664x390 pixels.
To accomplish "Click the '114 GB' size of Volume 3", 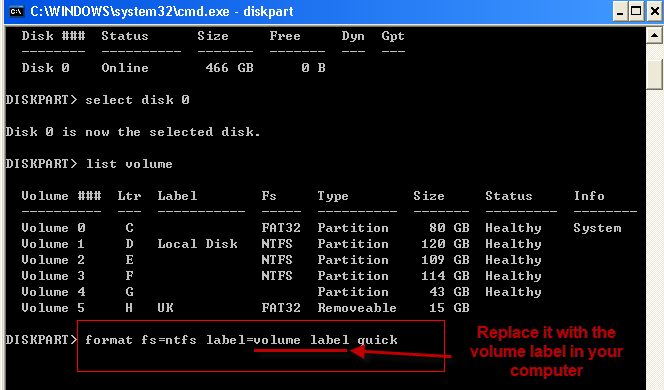I will [445, 276].
